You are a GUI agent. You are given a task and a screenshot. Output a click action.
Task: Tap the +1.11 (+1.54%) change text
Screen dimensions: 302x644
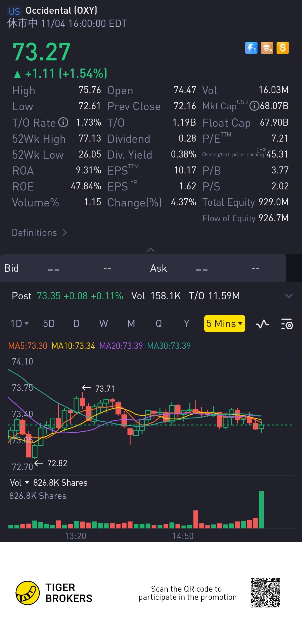(60, 74)
